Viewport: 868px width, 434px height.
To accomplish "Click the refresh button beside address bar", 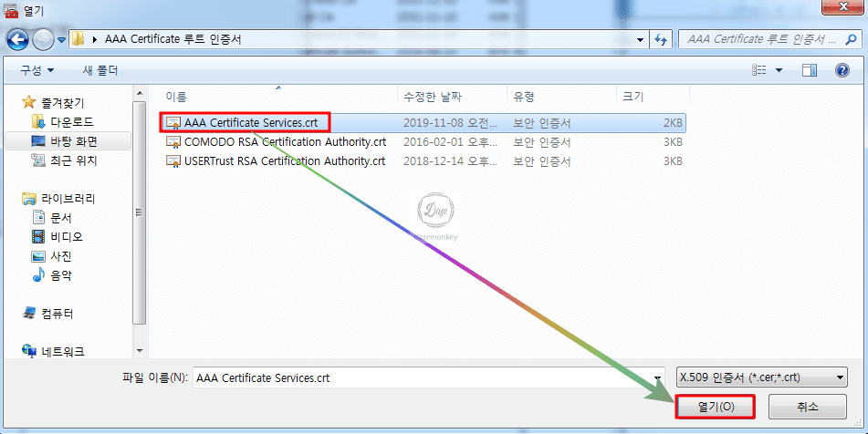I will 660,40.
